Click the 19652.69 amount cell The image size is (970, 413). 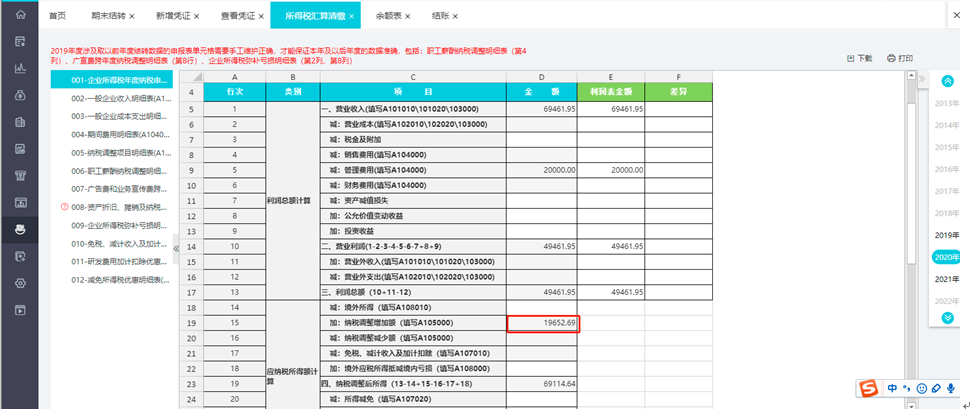click(543, 323)
